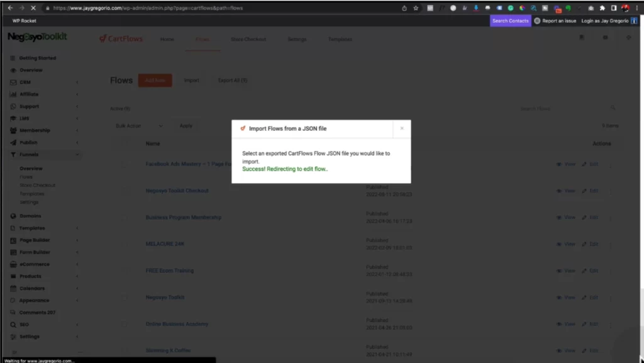Open CartFlows Home tab

pos(167,39)
